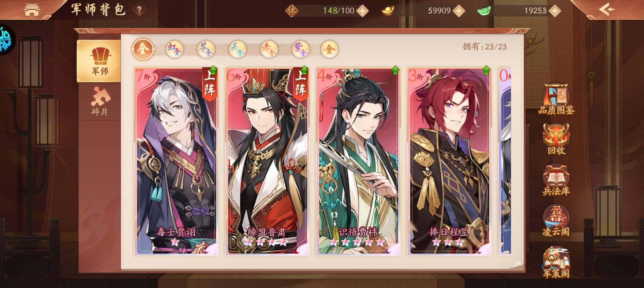Select the 毒士贾诩 advisor card

click(176, 161)
